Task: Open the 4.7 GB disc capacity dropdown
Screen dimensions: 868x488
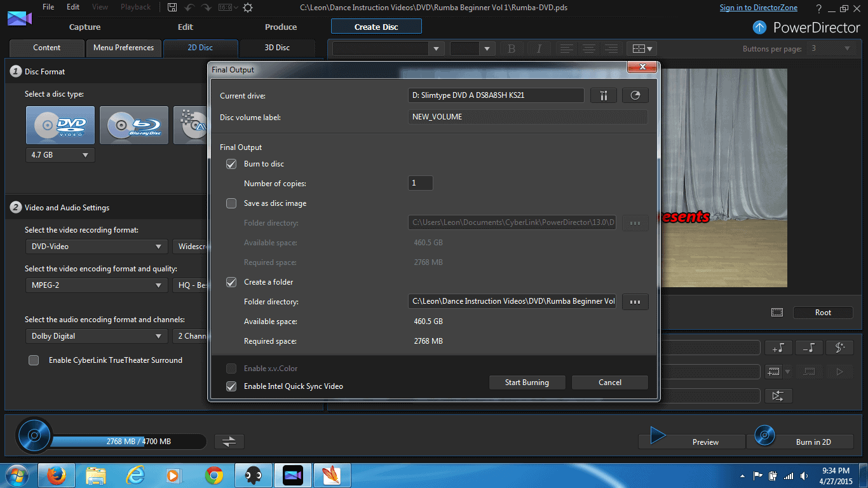Action: [60, 155]
